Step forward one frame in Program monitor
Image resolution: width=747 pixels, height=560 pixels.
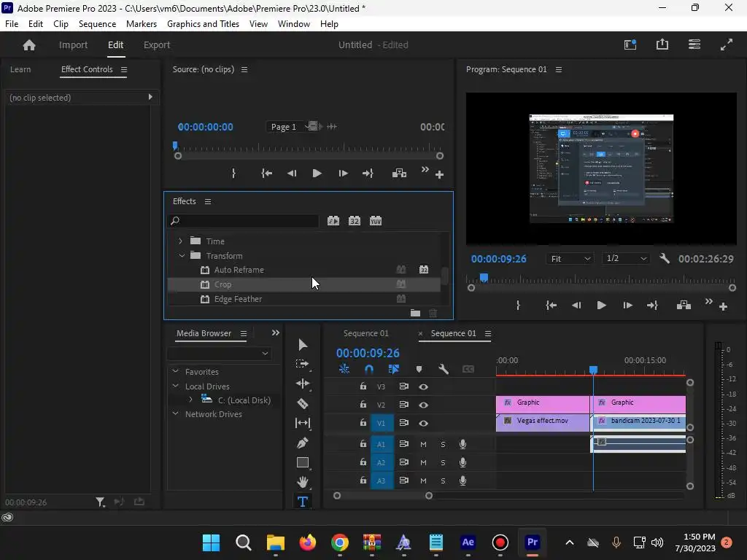point(627,306)
